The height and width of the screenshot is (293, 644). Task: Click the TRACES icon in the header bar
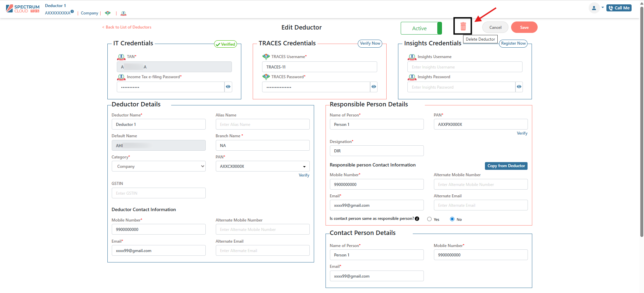108,13
